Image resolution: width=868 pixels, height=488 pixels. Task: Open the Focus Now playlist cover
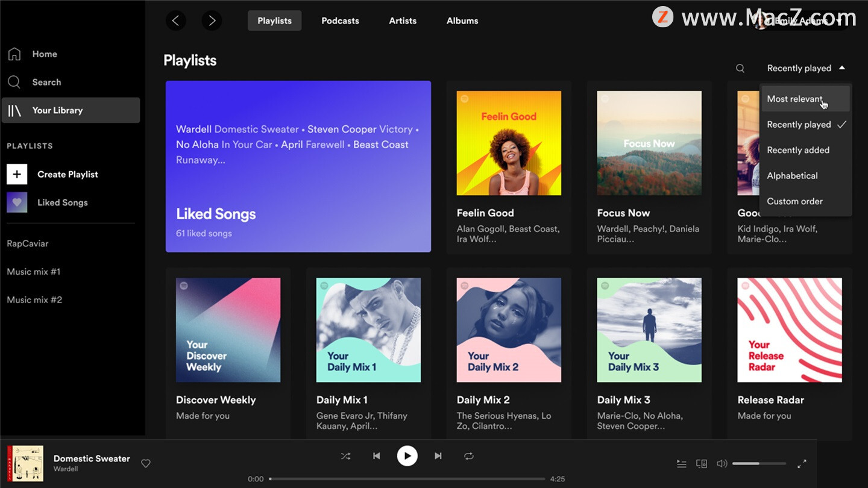[649, 143]
